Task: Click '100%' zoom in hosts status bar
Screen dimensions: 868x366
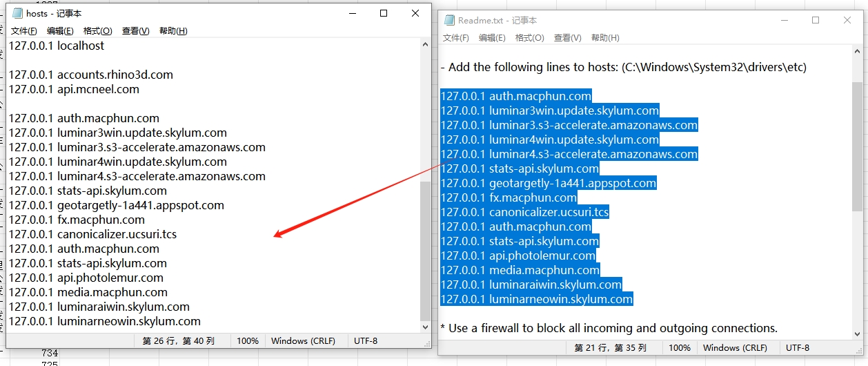Action: click(248, 340)
